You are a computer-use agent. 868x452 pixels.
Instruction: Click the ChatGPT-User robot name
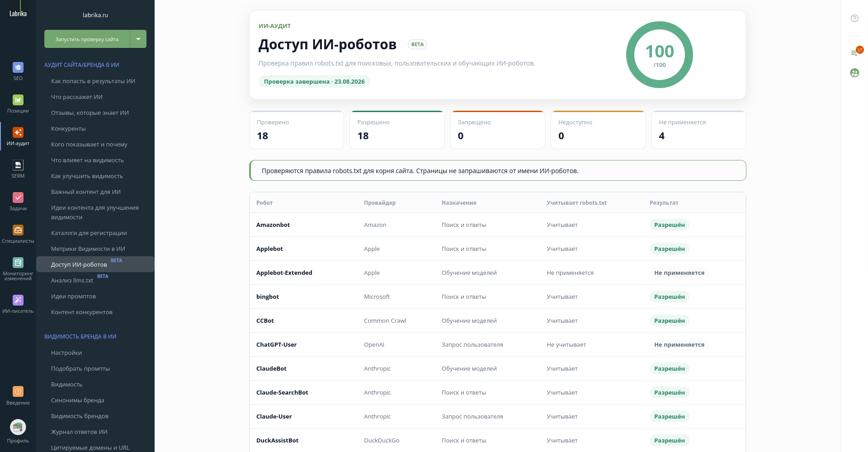(277, 345)
